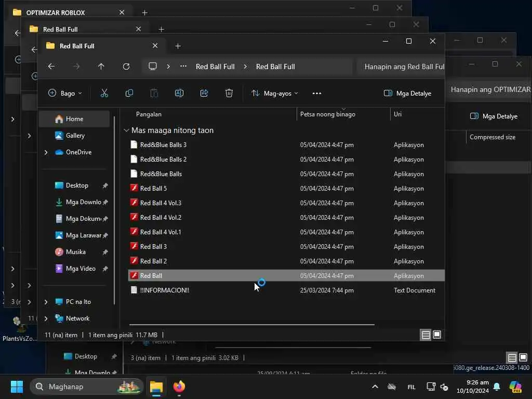Click the FIL language indicator in taskbar
Screen dimensions: 532x399
411,387
